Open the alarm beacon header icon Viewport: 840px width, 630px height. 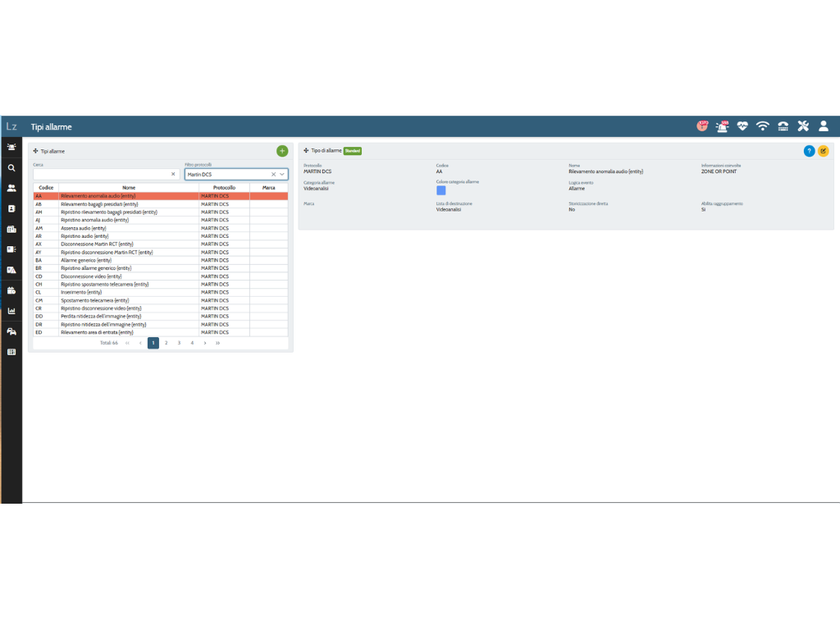722,126
